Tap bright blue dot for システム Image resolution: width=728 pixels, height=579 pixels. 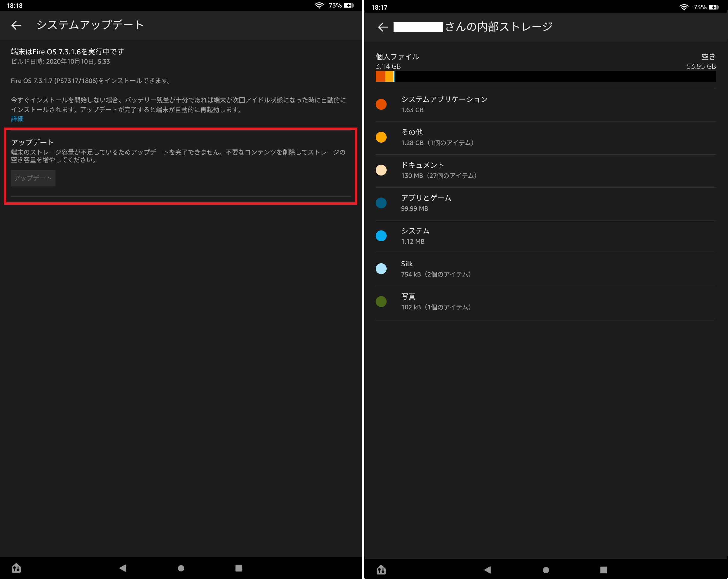[x=381, y=236]
